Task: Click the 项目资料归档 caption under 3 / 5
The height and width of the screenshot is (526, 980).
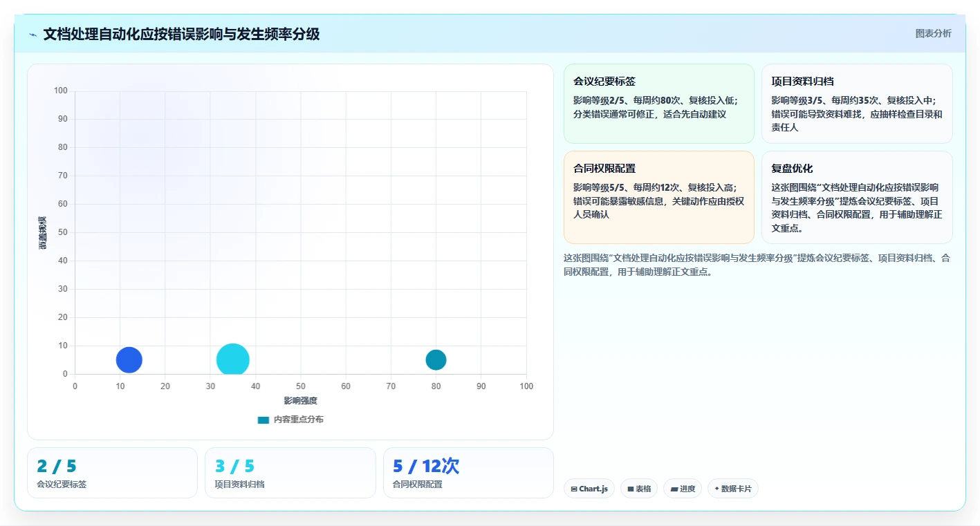Action: point(239,484)
